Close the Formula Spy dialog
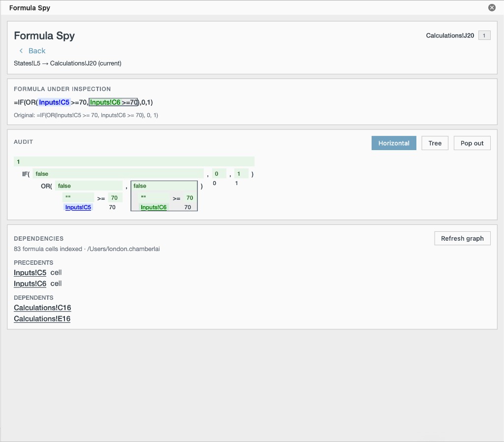The height and width of the screenshot is (442, 504). click(x=492, y=8)
